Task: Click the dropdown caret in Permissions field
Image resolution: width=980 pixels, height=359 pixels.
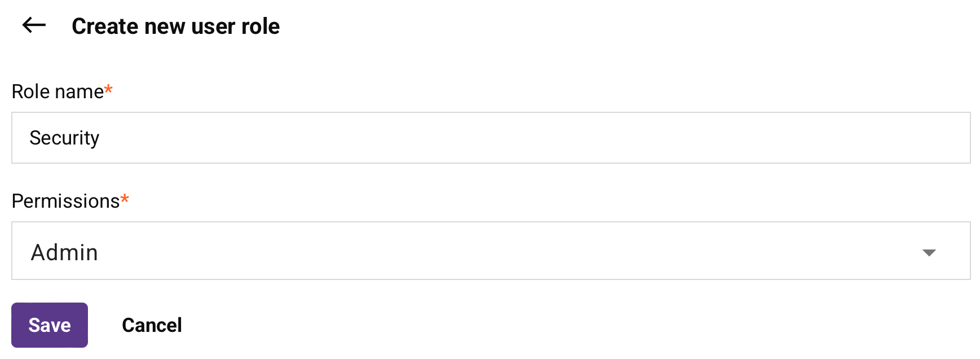Action: [x=929, y=252]
